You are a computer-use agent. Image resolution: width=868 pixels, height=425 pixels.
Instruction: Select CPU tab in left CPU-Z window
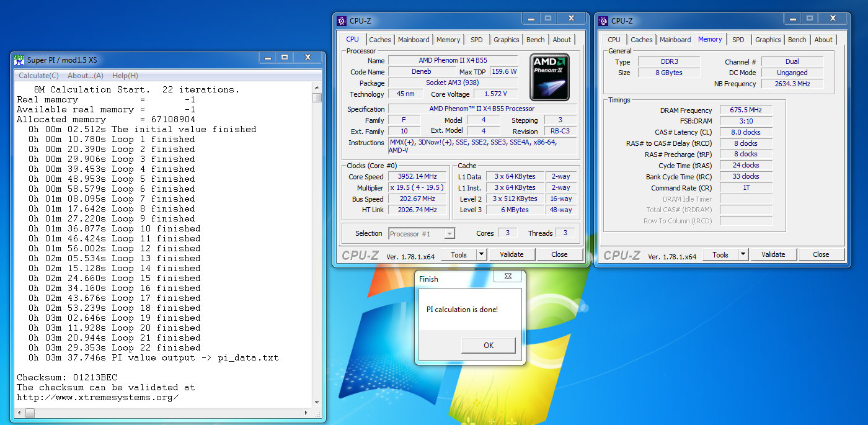click(x=352, y=39)
